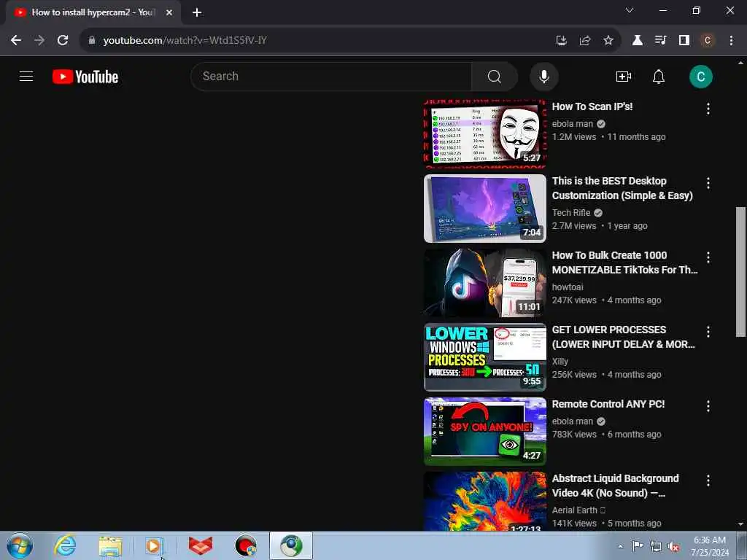Open options for Abstract Liquid Background video

708,481
